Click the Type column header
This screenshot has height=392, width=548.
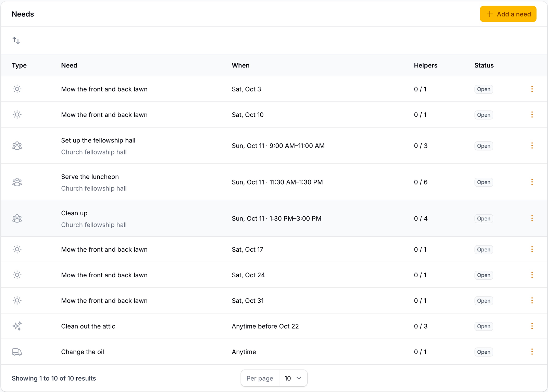pos(19,65)
